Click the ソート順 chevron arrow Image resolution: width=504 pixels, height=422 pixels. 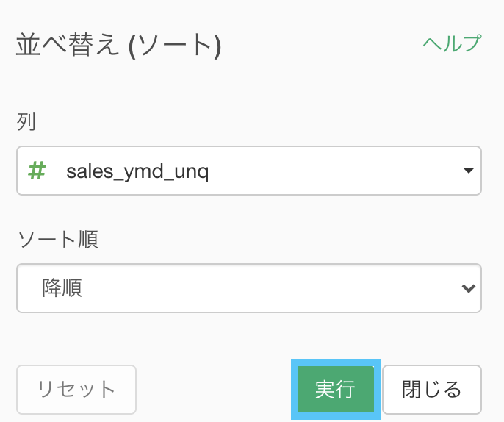(469, 288)
